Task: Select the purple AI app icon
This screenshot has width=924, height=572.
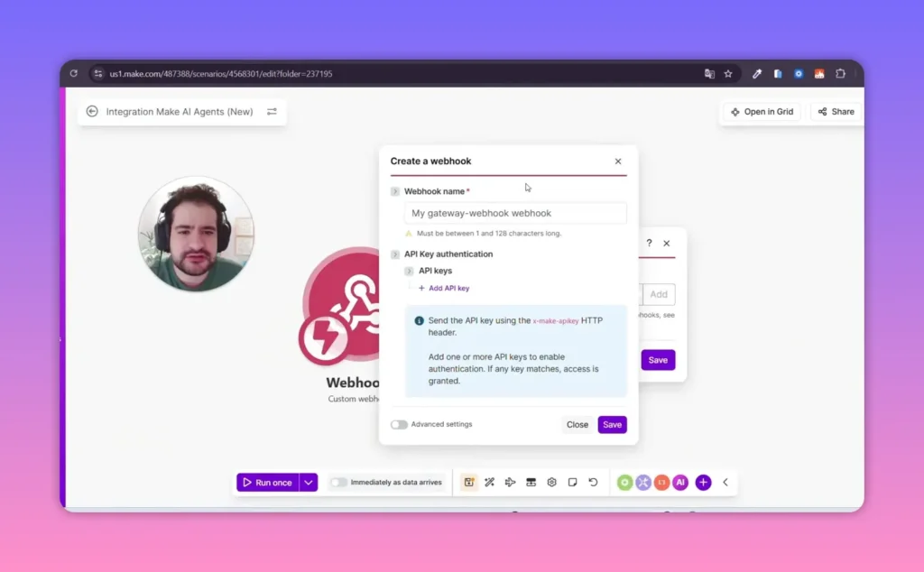Action: 680,482
